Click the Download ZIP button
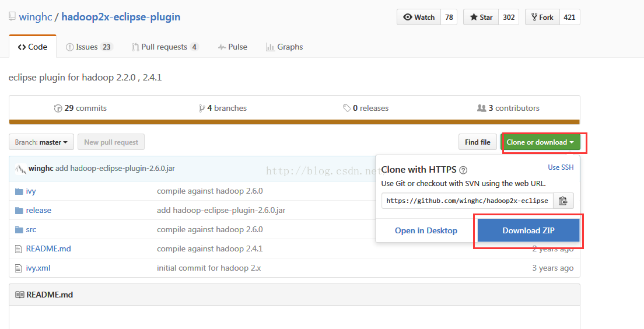Image resolution: width=644 pixels, height=329 pixels. [x=528, y=230]
